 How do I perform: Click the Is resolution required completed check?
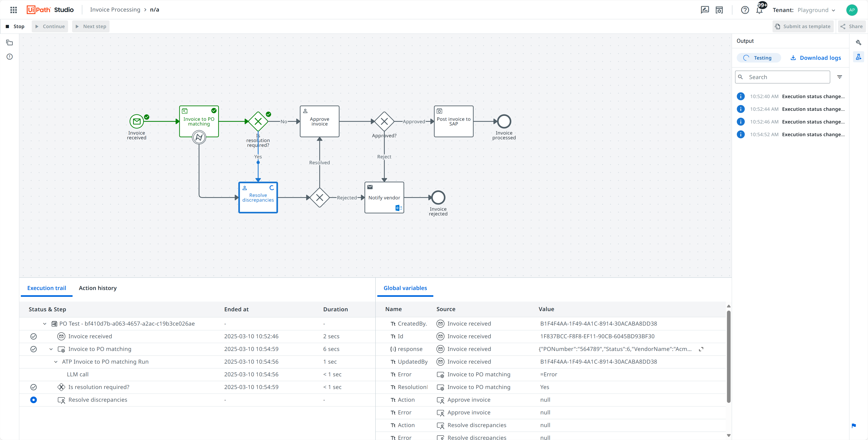33,387
